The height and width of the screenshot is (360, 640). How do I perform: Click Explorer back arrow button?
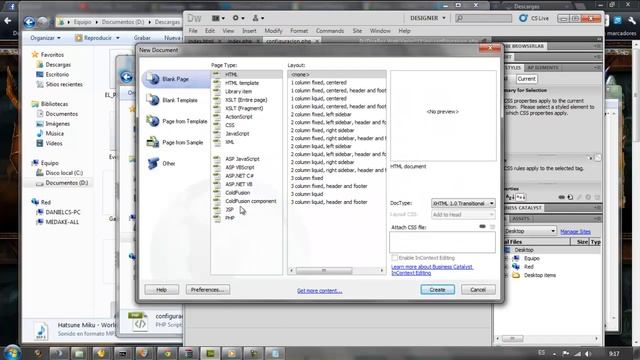pyautogui.click(x=29, y=22)
